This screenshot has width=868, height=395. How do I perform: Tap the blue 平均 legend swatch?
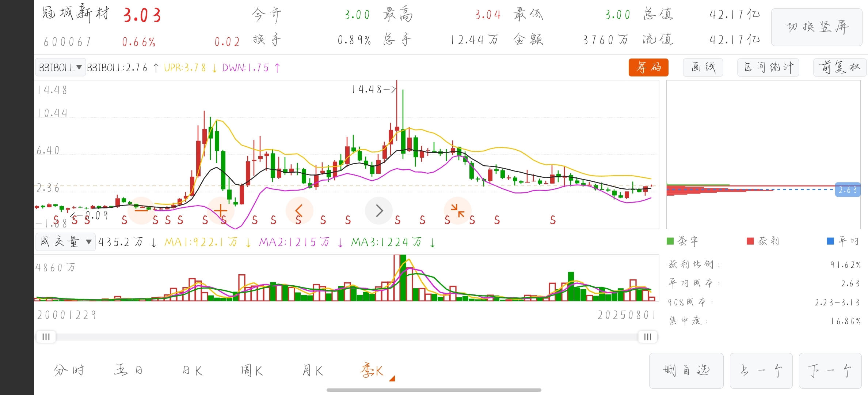click(830, 241)
